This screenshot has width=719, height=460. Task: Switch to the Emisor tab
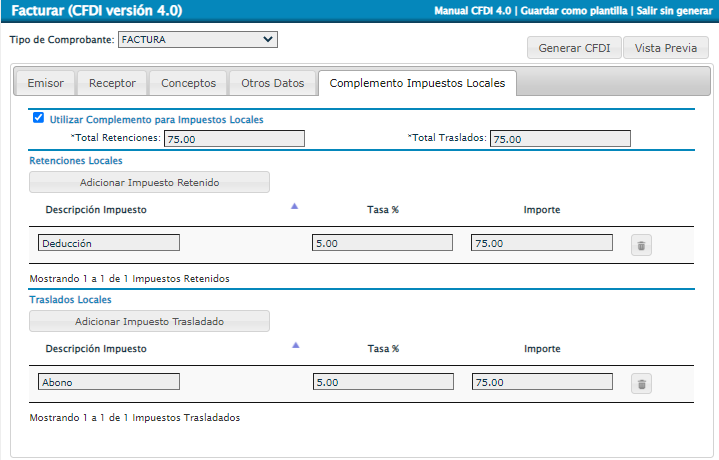point(45,83)
